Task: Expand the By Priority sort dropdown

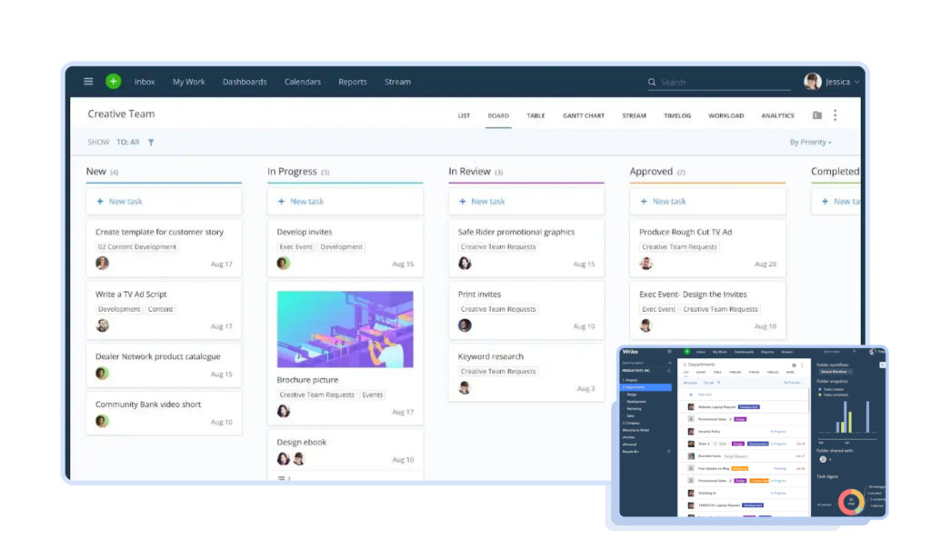Action: (x=810, y=143)
